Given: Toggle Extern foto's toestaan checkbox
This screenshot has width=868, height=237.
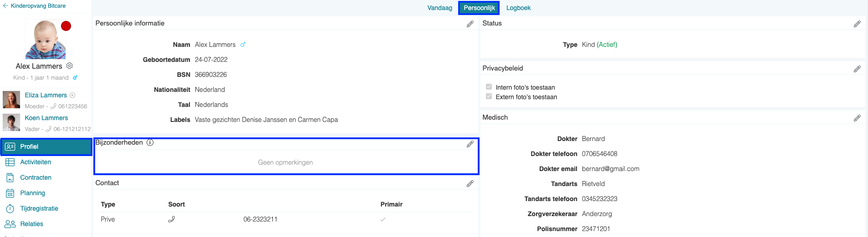Looking at the screenshot, I should 489,96.
